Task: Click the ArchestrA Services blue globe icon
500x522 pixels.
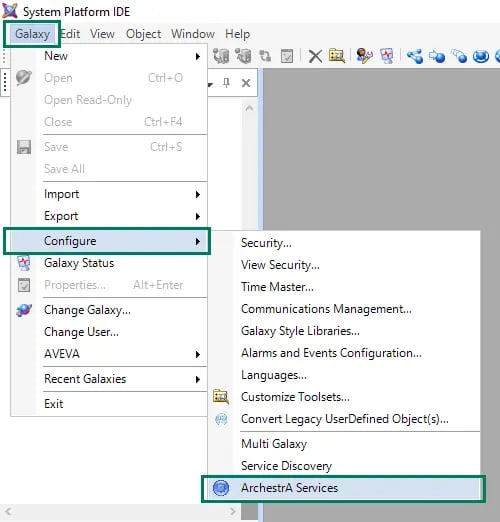Action: [x=221, y=488]
